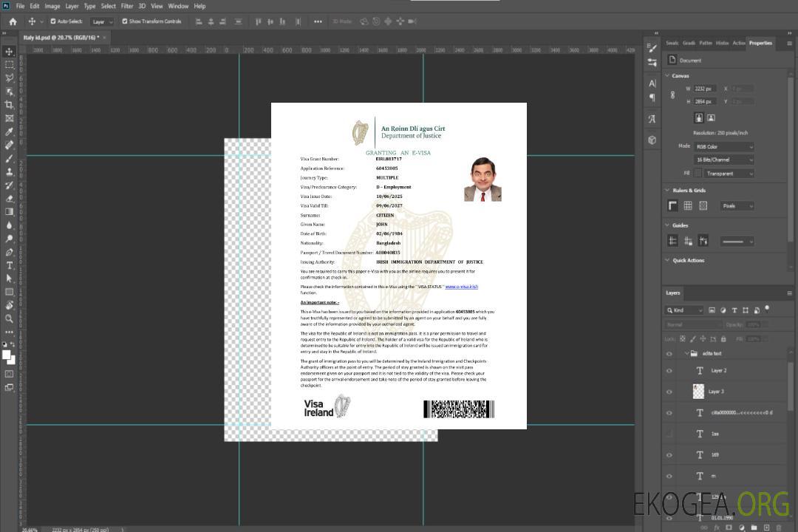Open the Window menu
The height and width of the screenshot is (532, 798).
178,6
